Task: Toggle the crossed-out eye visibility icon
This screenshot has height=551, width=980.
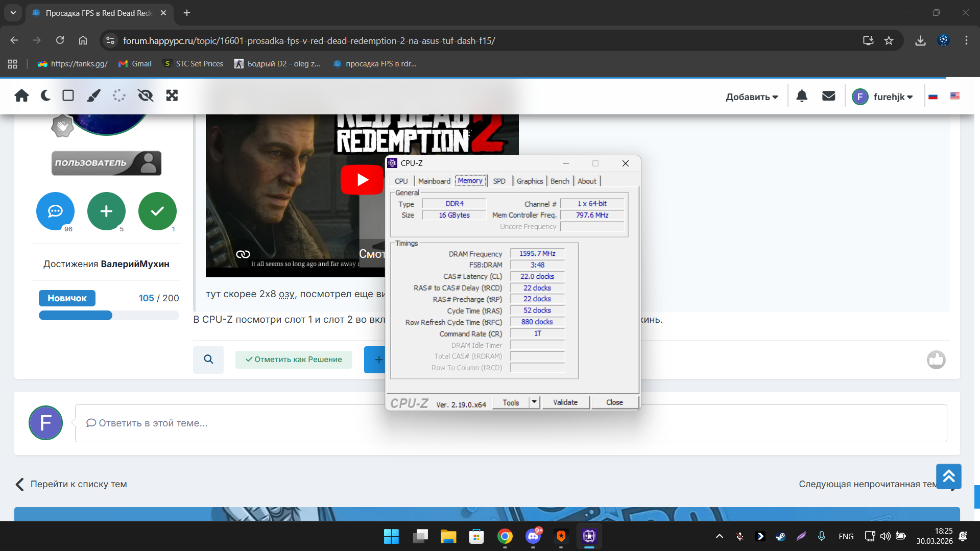Action: tap(146, 95)
